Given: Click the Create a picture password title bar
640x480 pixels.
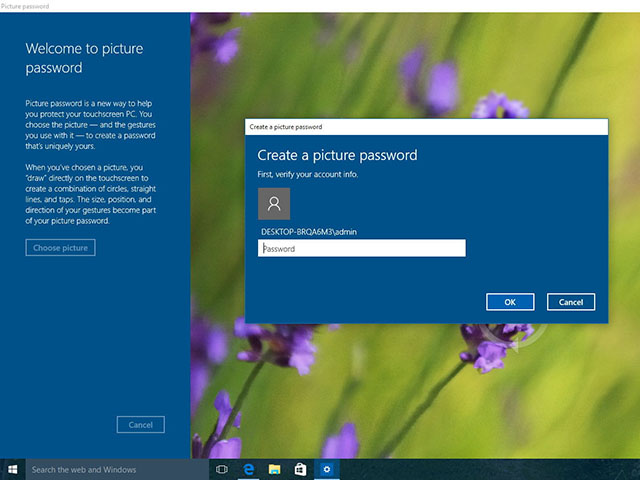Looking at the screenshot, I should tap(427, 127).
